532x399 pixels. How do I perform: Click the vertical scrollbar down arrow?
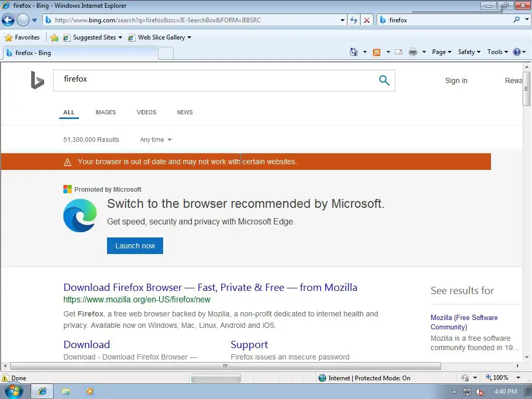[527, 357]
